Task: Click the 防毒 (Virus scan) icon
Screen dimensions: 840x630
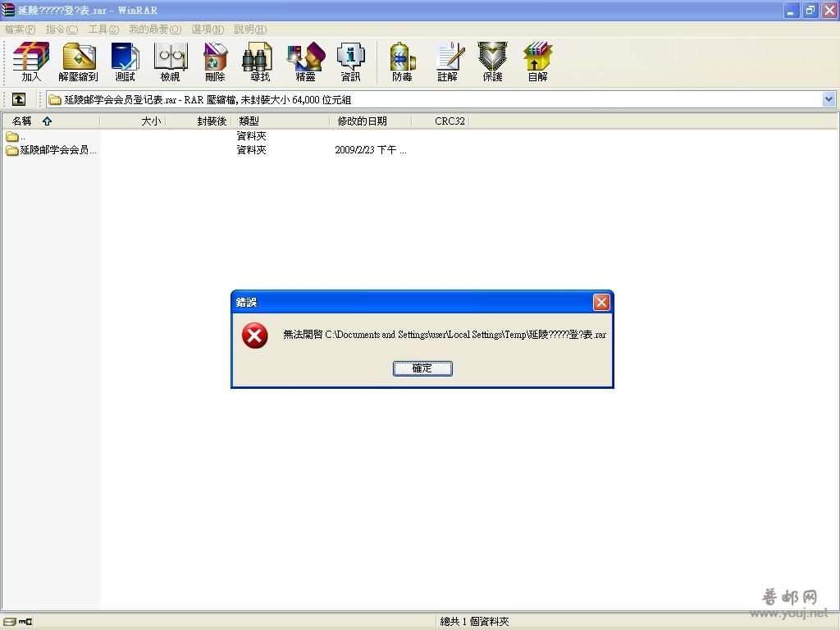Action: click(402, 62)
